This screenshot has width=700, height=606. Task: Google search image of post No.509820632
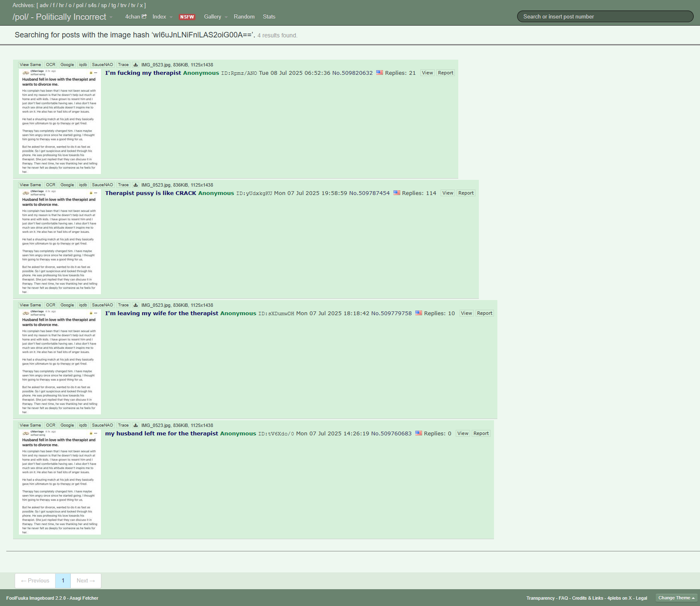[x=67, y=65]
